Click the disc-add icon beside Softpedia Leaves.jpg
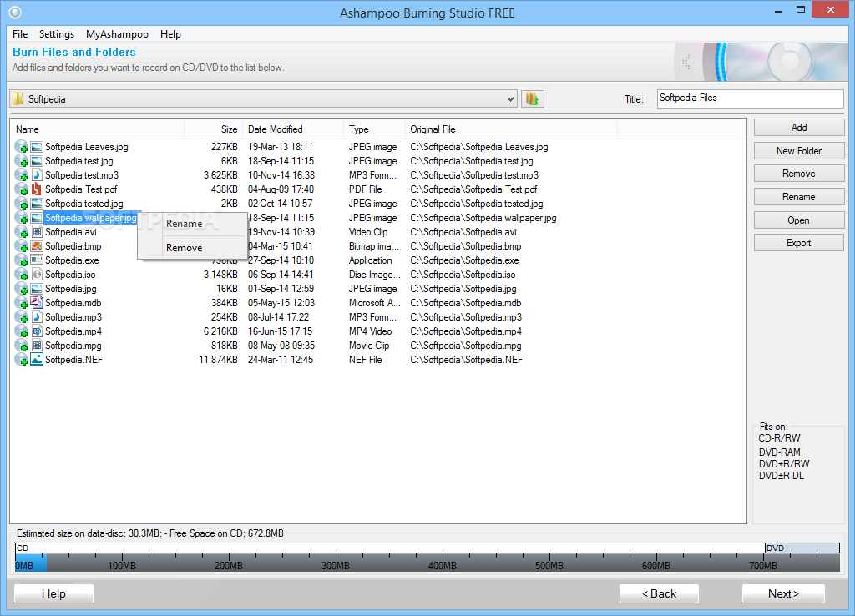The image size is (855, 616). pyautogui.click(x=21, y=147)
